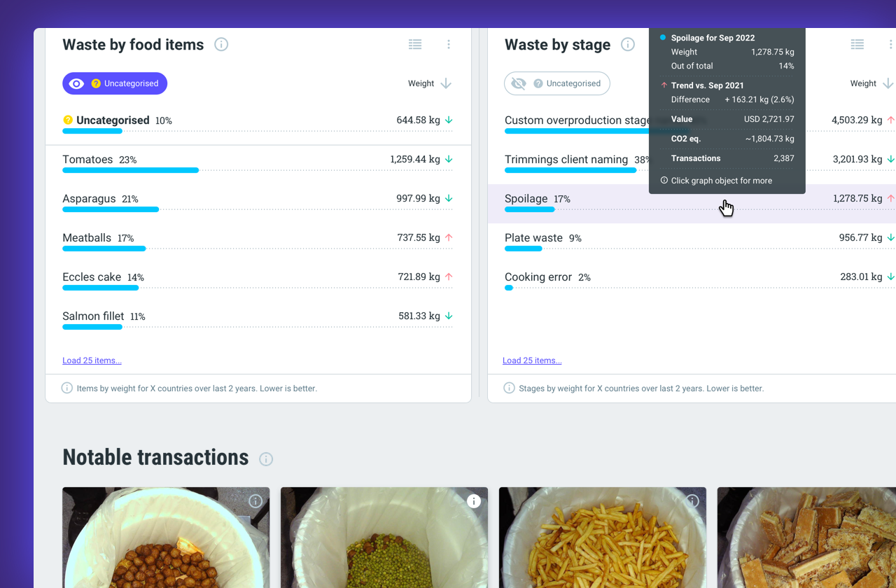Sort food items by Weight
This screenshot has width=896, height=588.
click(429, 83)
